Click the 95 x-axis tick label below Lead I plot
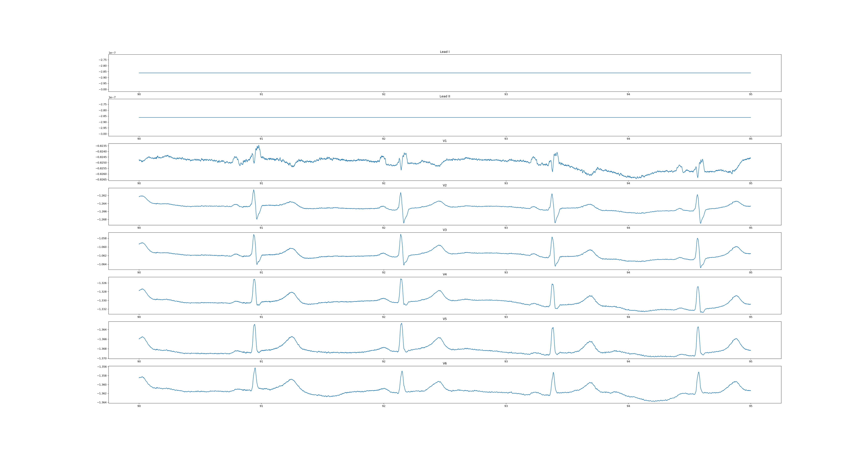The width and height of the screenshot is (868, 453). tap(750, 94)
